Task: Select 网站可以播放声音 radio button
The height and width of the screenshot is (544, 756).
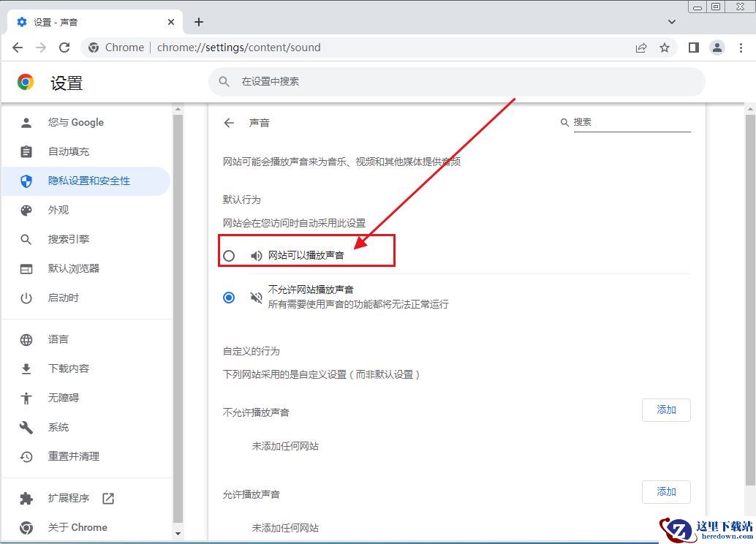Action: click(x=230, y=256)
